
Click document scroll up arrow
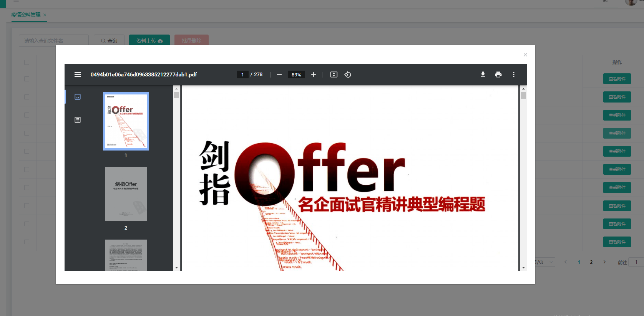point(523,89)
